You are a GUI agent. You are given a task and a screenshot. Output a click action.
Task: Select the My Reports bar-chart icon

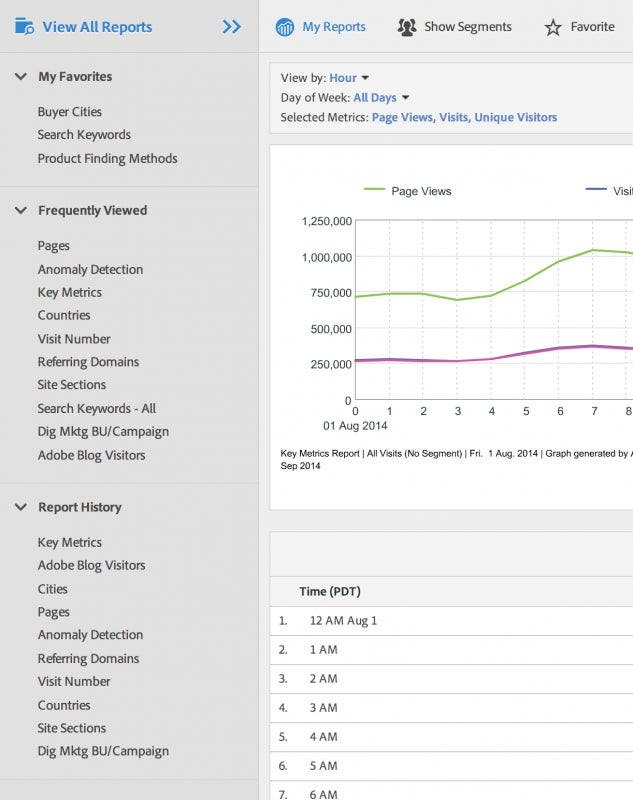pyautogui.click(x=288, y=27)
